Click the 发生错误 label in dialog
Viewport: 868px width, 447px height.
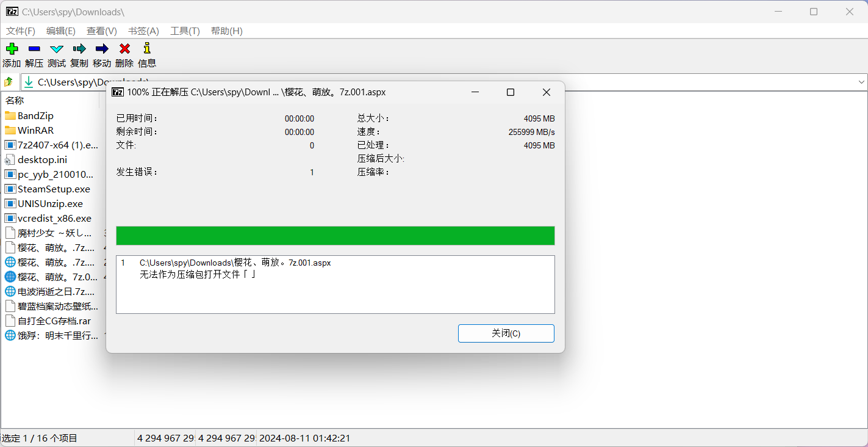click(x=137, y=172)
